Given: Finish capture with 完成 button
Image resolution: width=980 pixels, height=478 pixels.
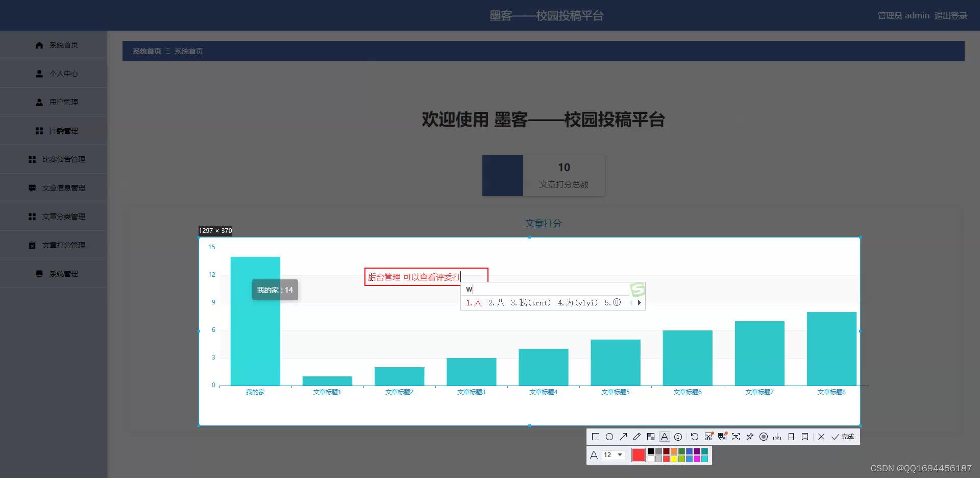Looking at the screenshot, I should (843, 437).
